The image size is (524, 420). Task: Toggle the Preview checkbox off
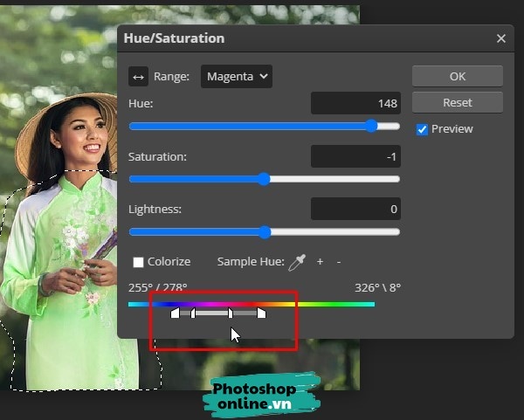click(x=423, y=129)
